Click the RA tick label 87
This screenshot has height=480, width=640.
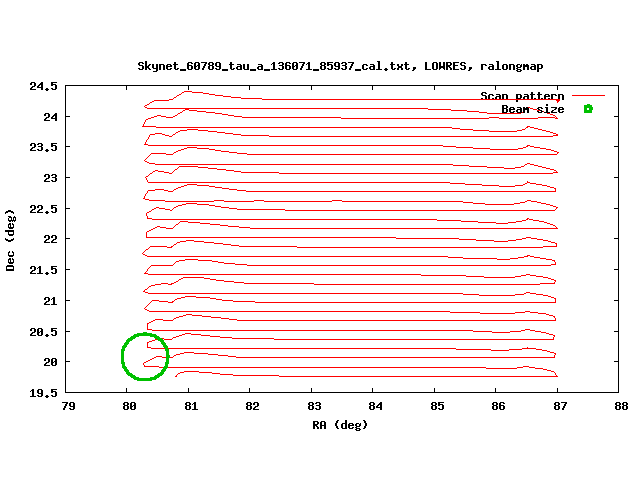[560, 406]
